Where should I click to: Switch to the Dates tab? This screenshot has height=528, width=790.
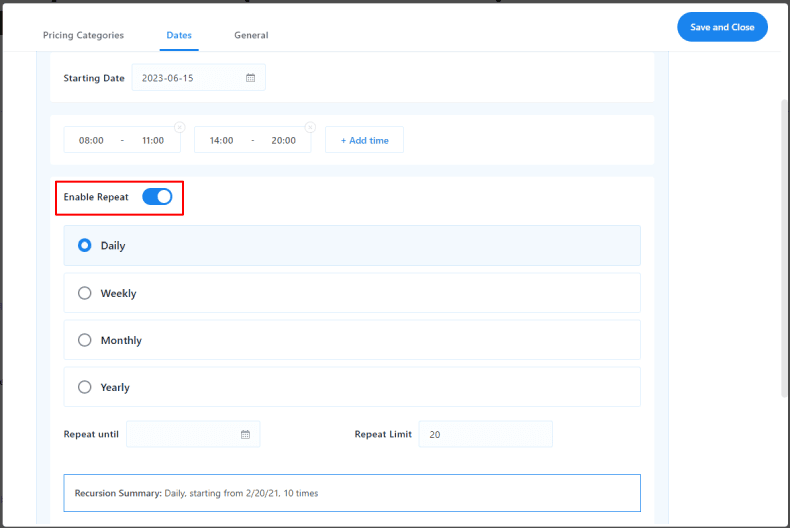(179, 35)
